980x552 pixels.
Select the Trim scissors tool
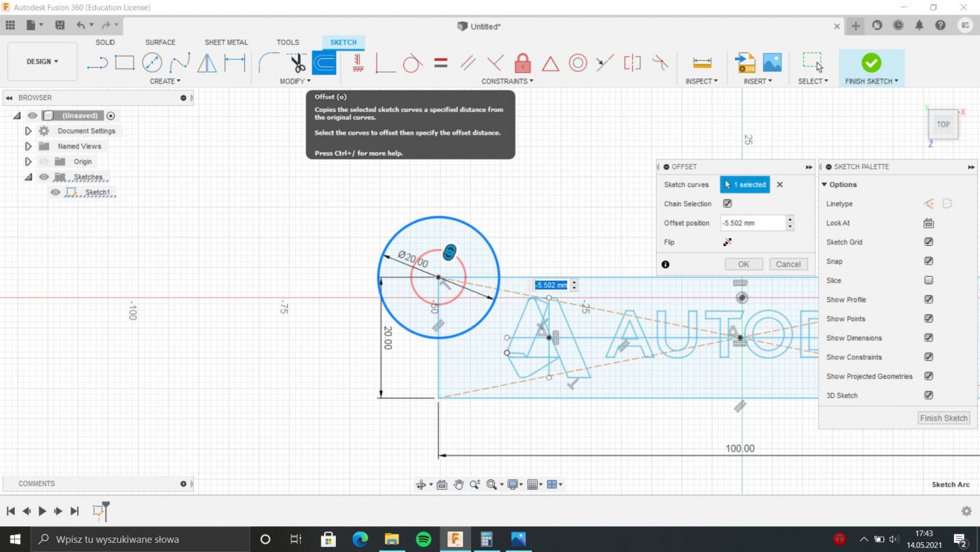pos(298,63)
